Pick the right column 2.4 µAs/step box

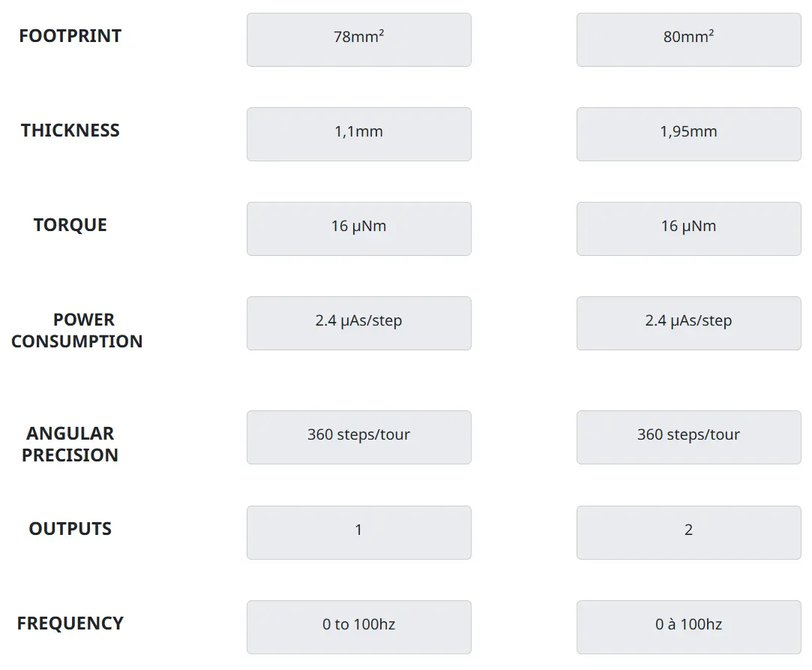click(x=688, y=323)
